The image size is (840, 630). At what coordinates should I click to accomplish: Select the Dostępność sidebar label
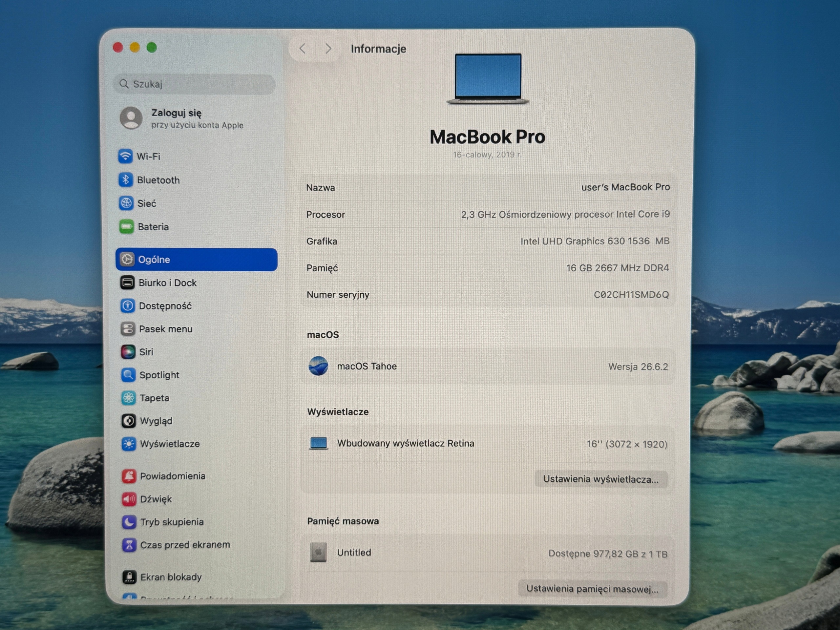coord(165,306)
